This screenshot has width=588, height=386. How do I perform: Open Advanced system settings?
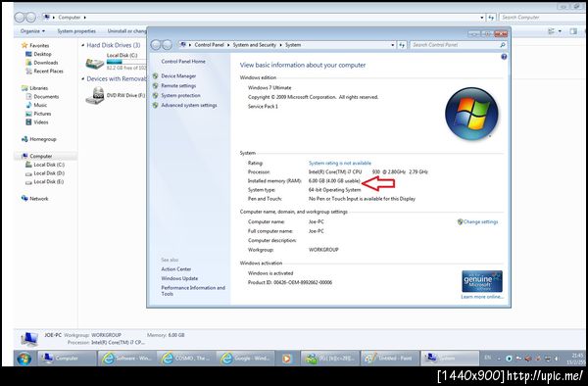pos(189,105)
